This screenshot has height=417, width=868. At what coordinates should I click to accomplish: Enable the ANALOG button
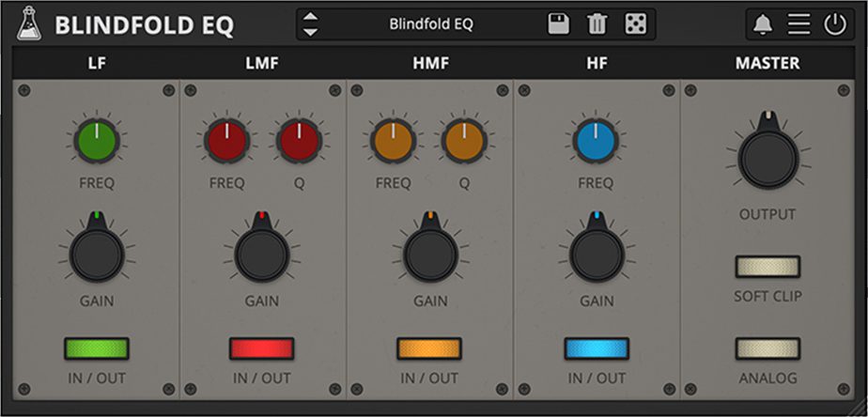tap(767, 349)
